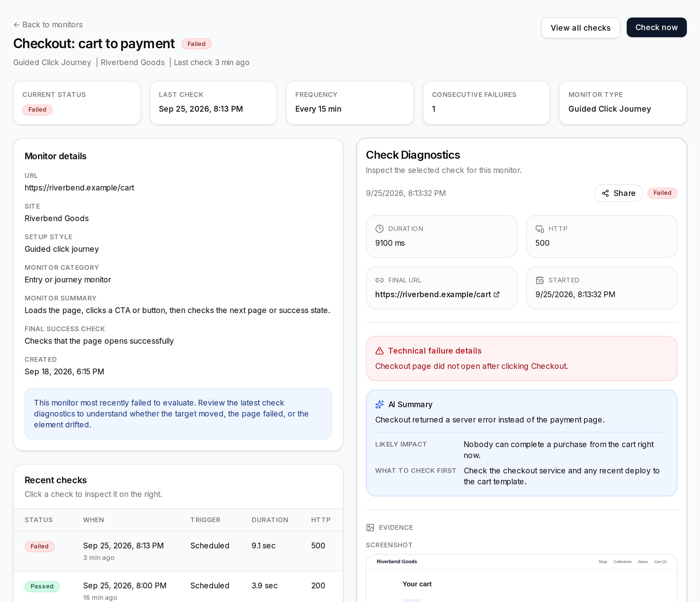700x602 pixels.
Task: Go back to monitors list
Action: coord(48,25)
